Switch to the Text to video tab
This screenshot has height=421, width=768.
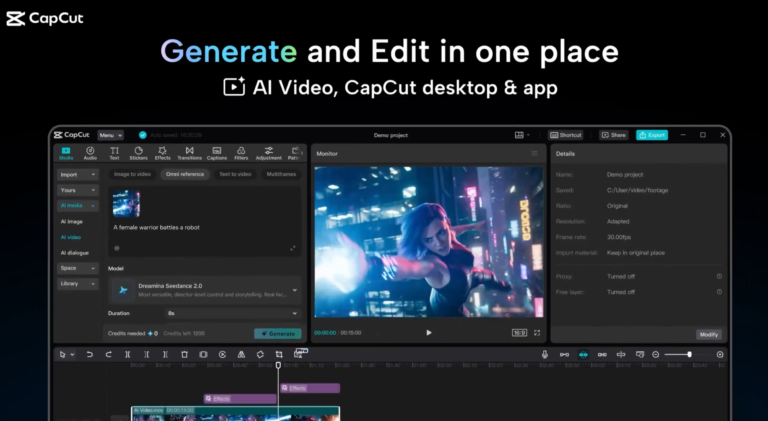235,174
